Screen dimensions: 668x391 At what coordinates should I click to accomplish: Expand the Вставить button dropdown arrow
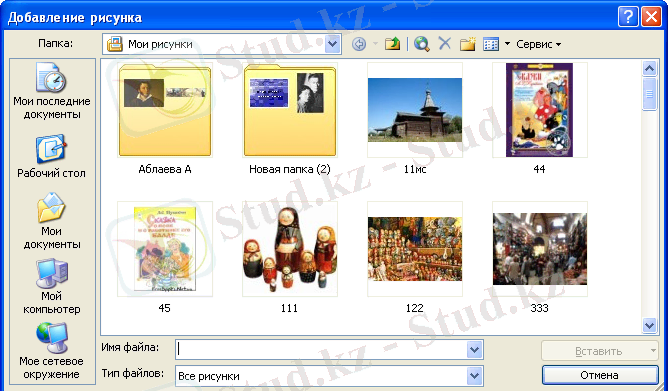coord(653,351)
